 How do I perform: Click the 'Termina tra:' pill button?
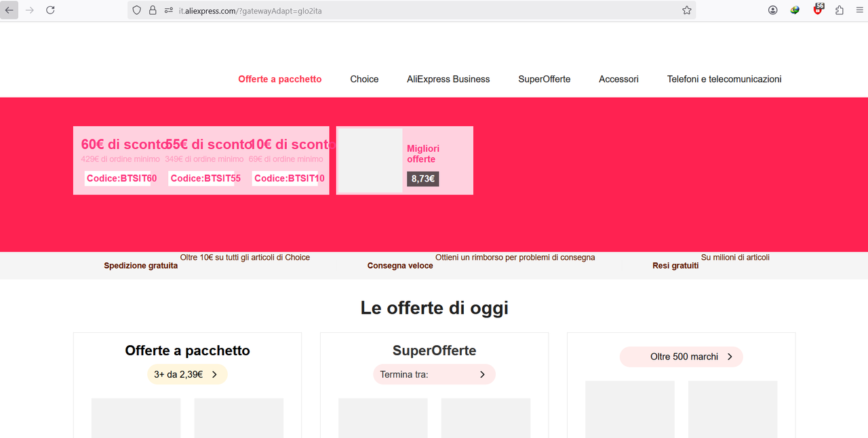(x=434, y=374)
